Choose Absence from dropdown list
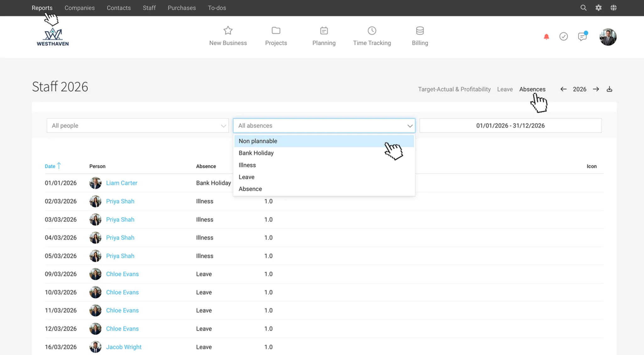Screen dimensions: 644x355 [324, 189]
